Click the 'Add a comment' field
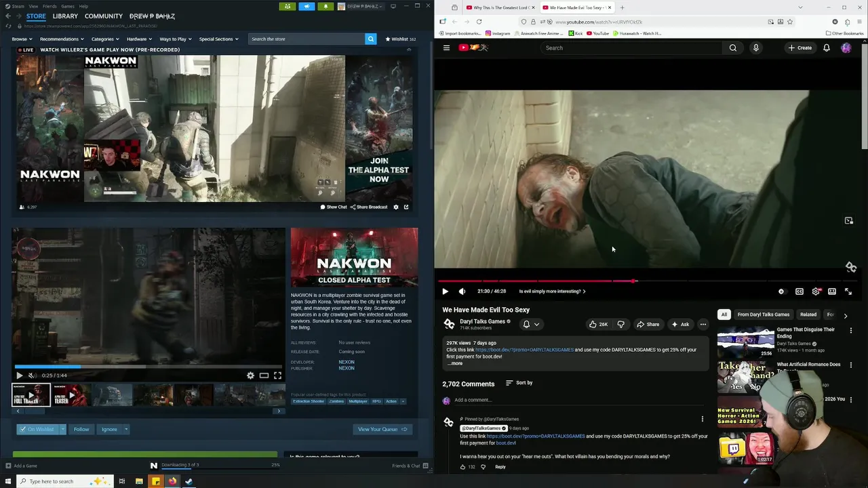Viewport: 868px width, 488px height. tap(580, 400)
